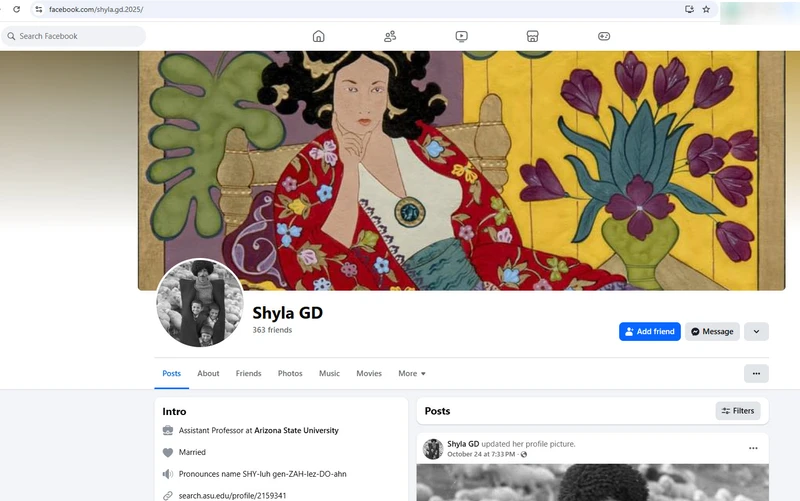
Task: Open the Music tab
Action: click(329, 373)
